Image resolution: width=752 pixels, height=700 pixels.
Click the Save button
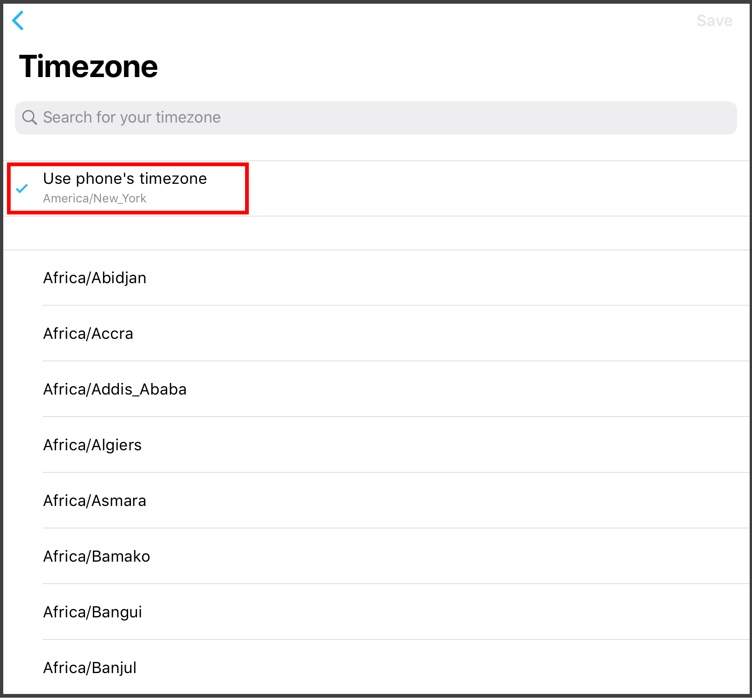[x=714, y=21]
